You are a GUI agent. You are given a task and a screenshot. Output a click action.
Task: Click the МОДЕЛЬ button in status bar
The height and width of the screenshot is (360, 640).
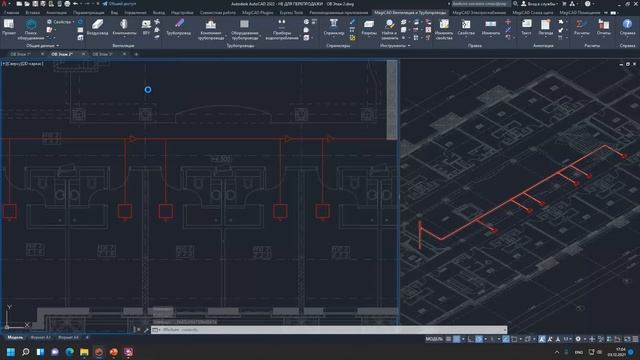434,339
